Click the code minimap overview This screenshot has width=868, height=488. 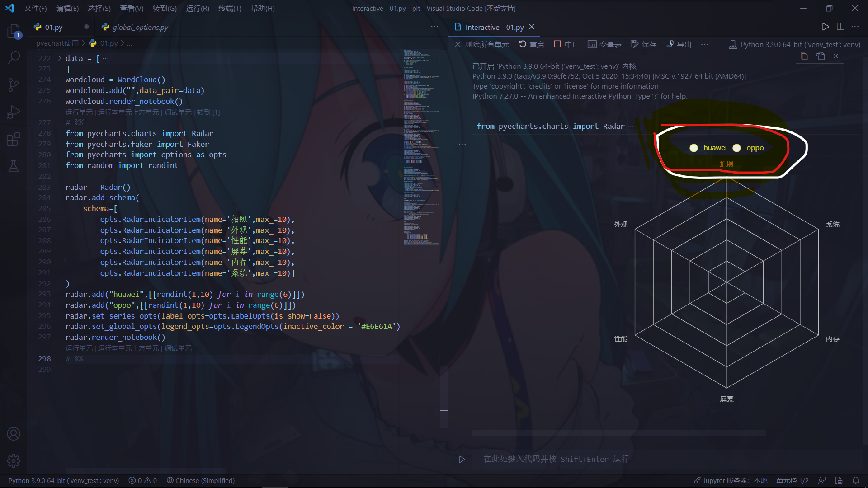pos(421,147)
